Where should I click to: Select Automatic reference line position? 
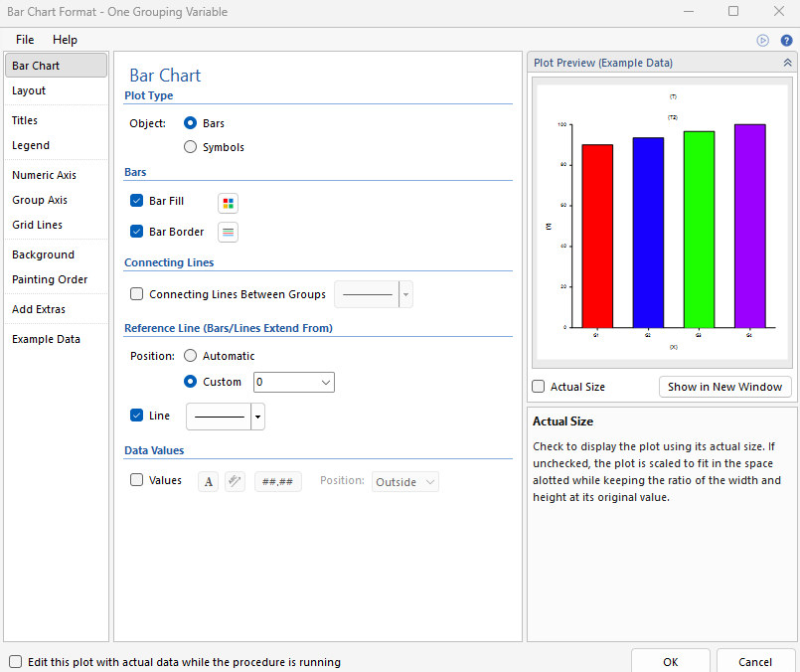191,356
